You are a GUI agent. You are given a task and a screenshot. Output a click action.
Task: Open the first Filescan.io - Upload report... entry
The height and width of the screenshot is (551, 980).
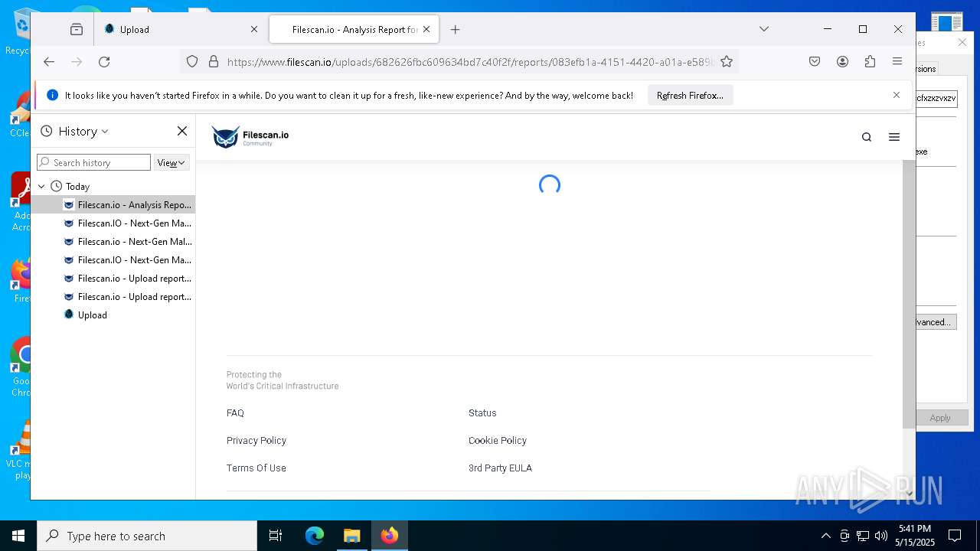click(x=113, y=279)
